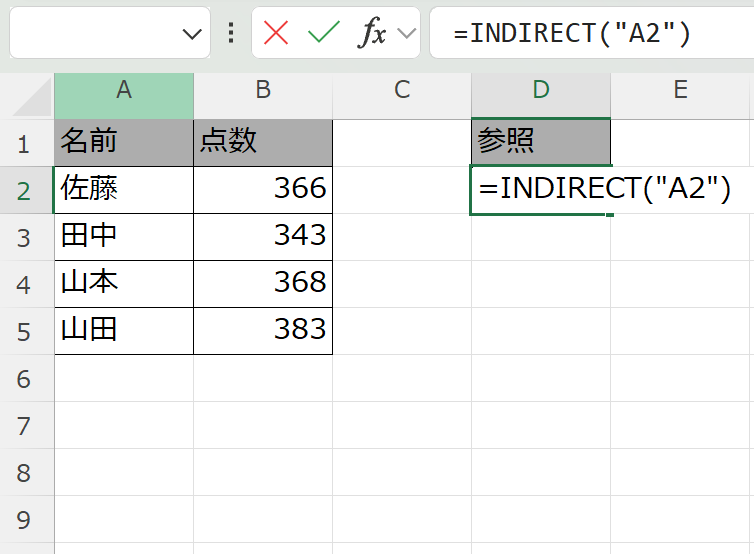
Task: Click the 点数 header cell
Action: (x=263, y=142)
